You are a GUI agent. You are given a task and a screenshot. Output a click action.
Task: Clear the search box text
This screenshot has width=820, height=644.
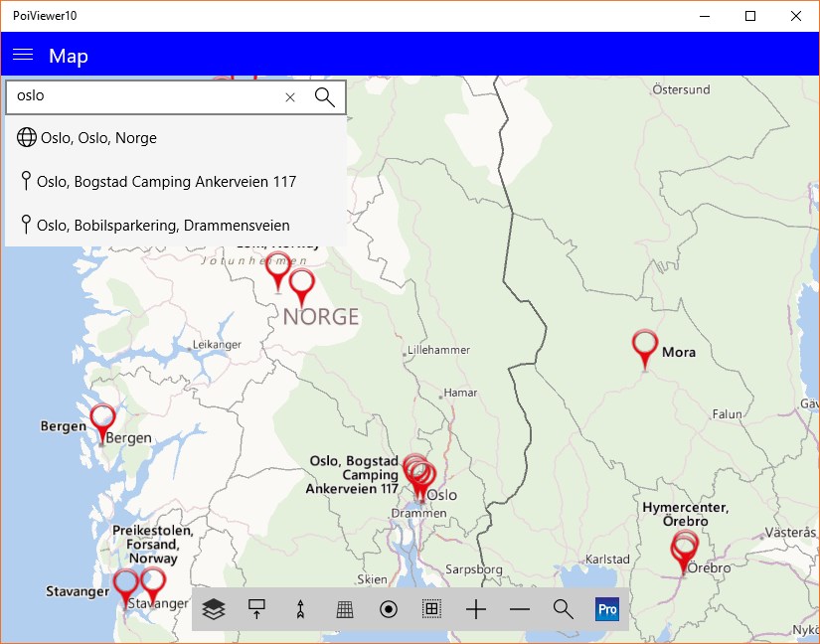click(290, 97)
